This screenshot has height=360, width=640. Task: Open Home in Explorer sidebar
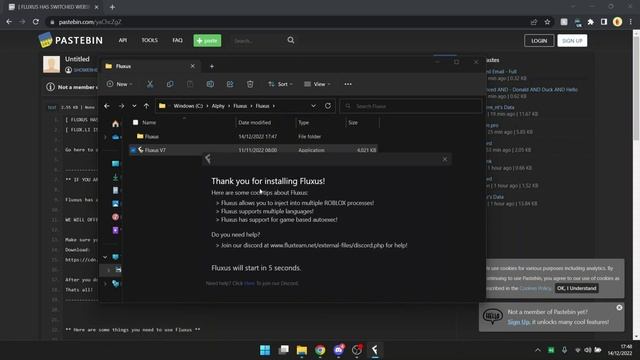[x=116, y=124]
